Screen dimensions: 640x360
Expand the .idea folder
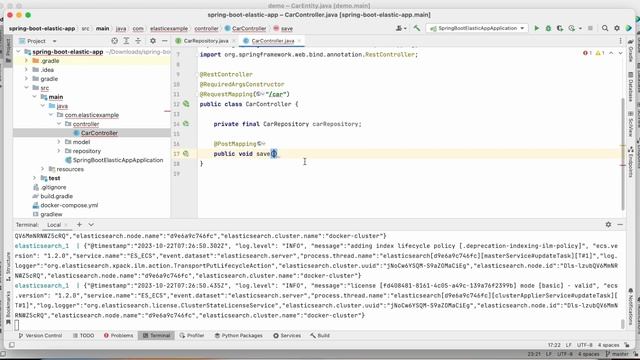26,70
